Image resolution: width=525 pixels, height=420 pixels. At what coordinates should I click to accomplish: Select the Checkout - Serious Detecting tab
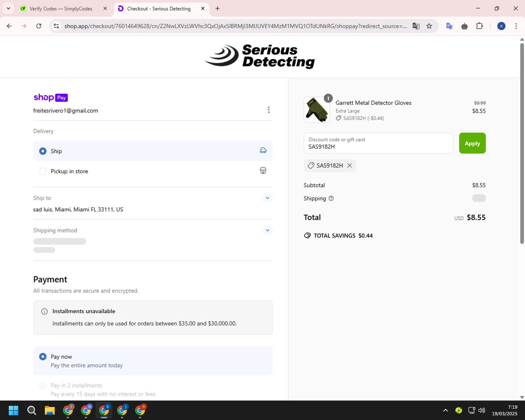[159, 8]
